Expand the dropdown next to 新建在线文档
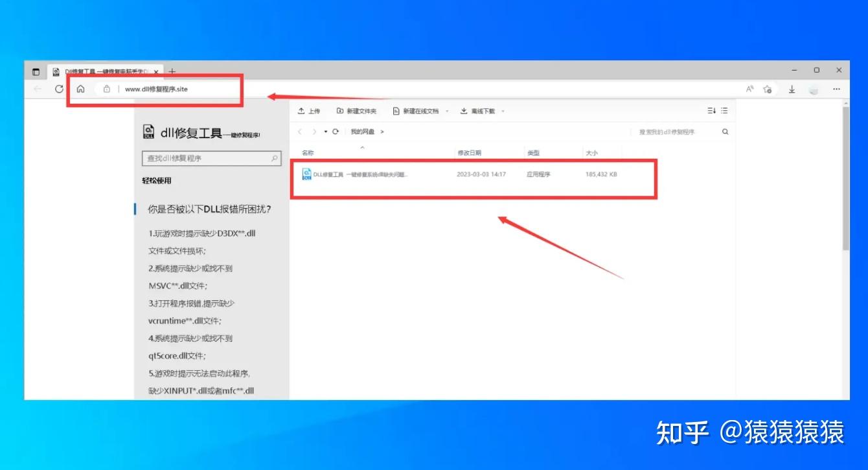The image size is (868, 470). pos(447,111)
